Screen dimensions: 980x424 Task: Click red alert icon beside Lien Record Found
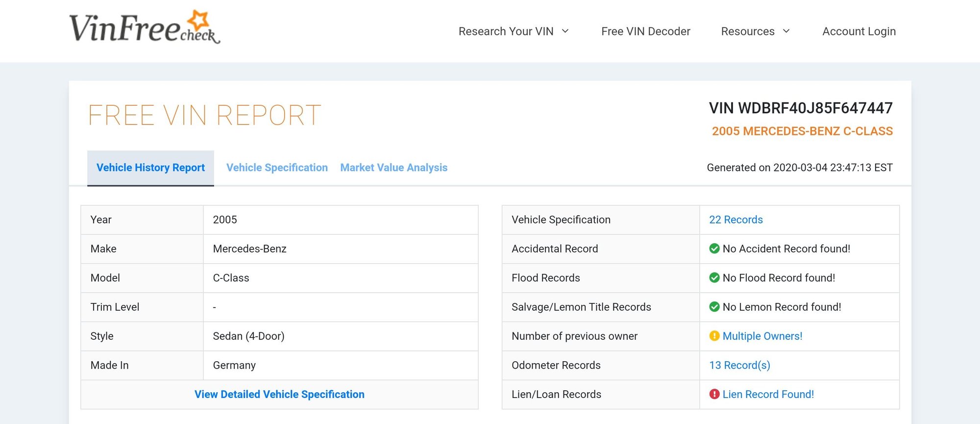[714, 394]
